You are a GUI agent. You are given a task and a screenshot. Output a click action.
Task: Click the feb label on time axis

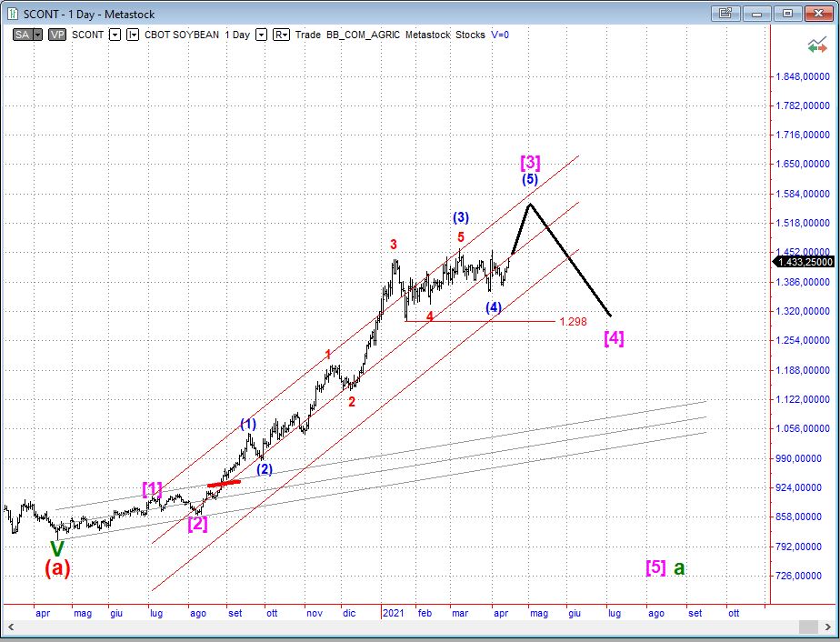point(425,613)
